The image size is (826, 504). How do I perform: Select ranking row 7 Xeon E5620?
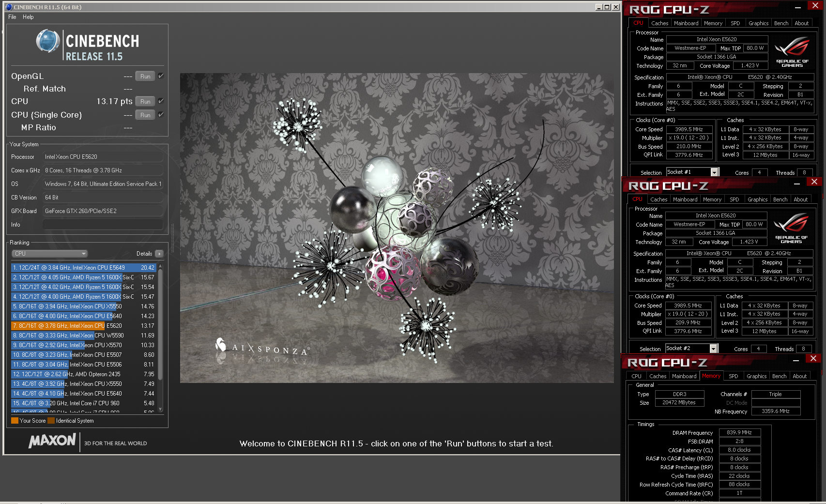click(83, 326)
